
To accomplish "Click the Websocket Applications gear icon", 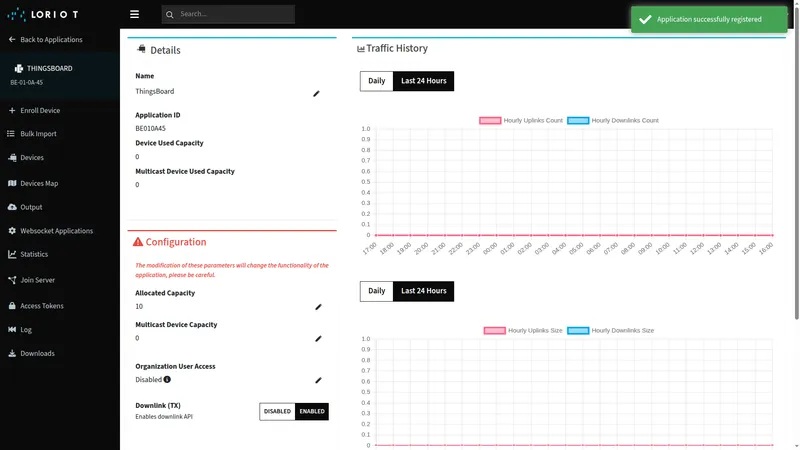I will pos(12,231).
